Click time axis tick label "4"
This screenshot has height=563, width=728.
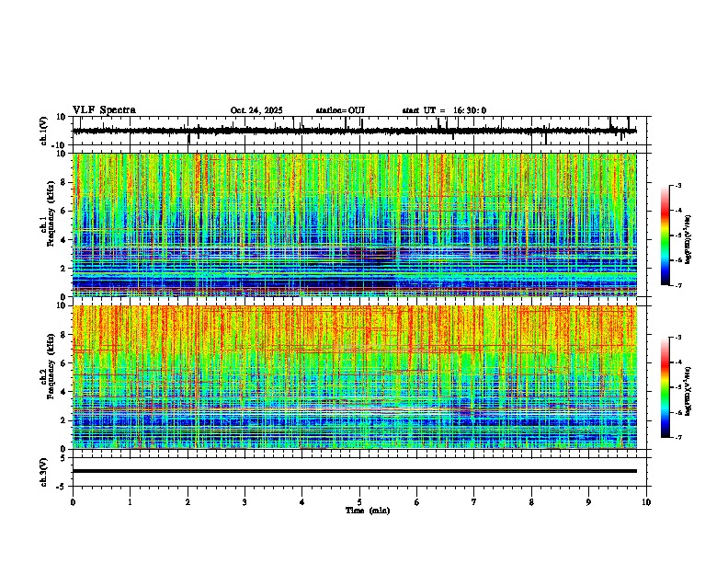302,502
